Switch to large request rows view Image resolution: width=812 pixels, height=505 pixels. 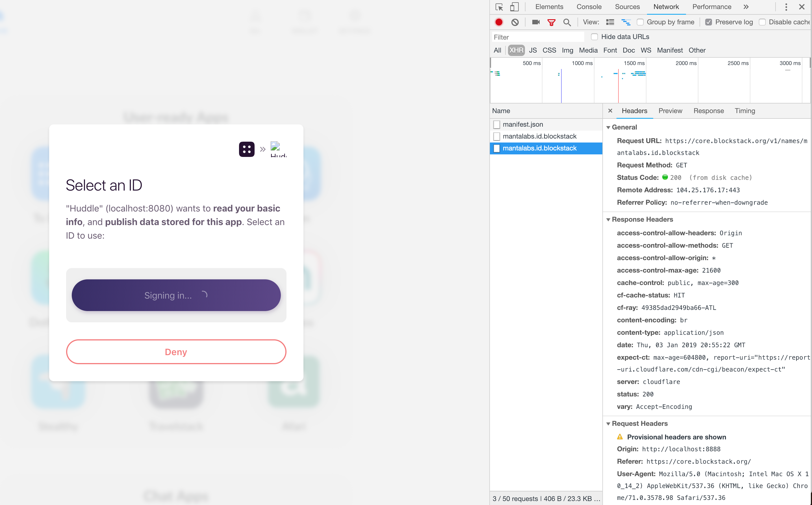pos(610,22)
